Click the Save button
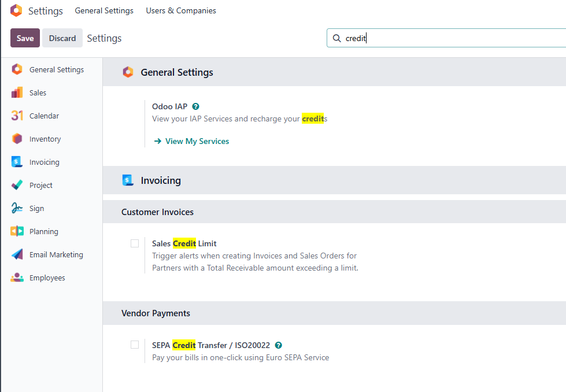The width and height of the screenshot is (566, 392). click(x=25, y=38)
